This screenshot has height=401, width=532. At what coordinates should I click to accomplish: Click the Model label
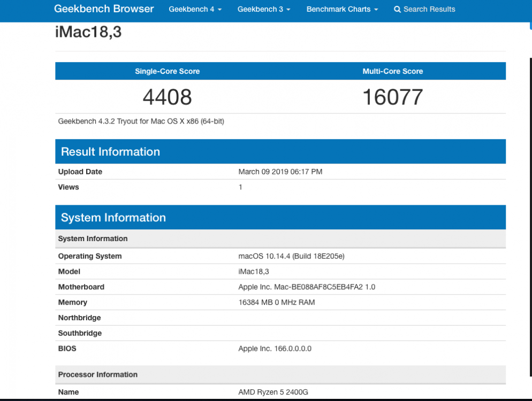click(x=69, y=272)
